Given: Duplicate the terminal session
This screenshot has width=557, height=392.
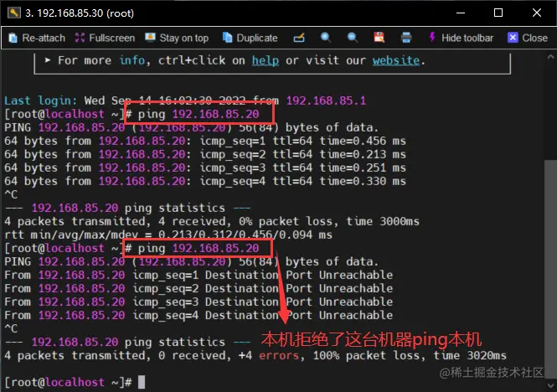Looking at the screenshot, I should 250,38.
